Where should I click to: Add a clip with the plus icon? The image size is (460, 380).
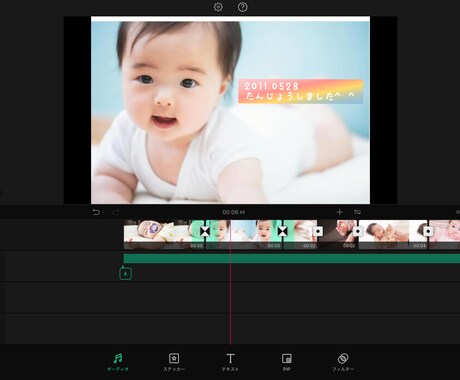(x=339, y=212)
